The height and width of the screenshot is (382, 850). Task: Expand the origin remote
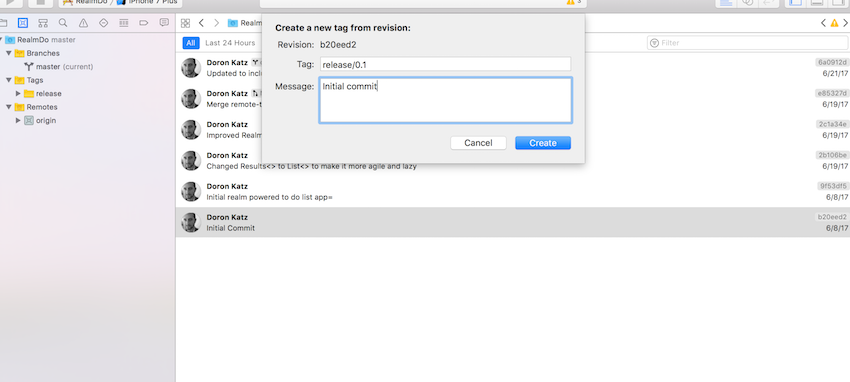[18, 120]
